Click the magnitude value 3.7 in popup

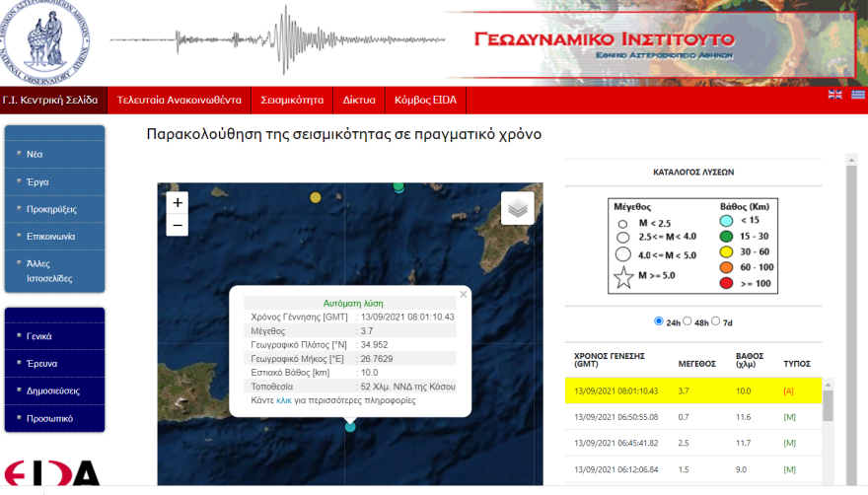[367, 331]
